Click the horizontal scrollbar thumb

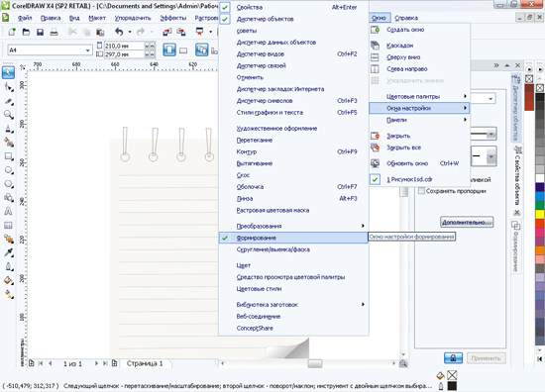pyautogui.click(x=315, y=363)
